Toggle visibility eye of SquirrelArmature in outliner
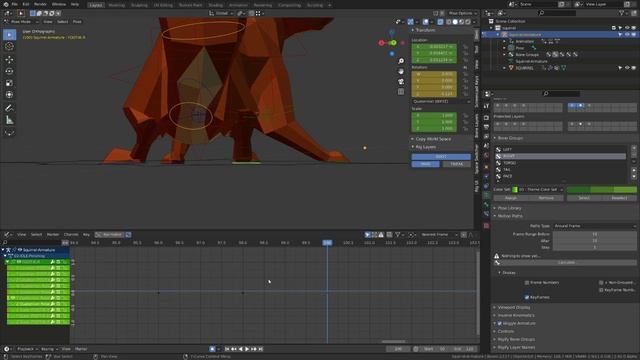 [x=627, y=35]
